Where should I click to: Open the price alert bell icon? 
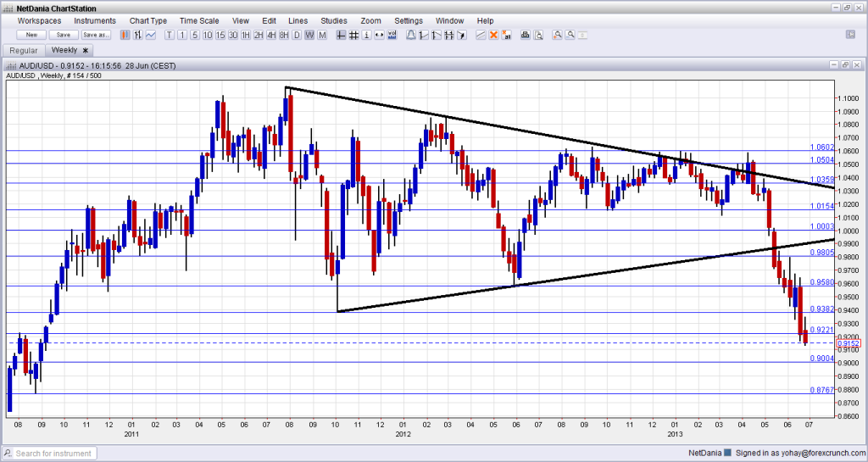411,35
